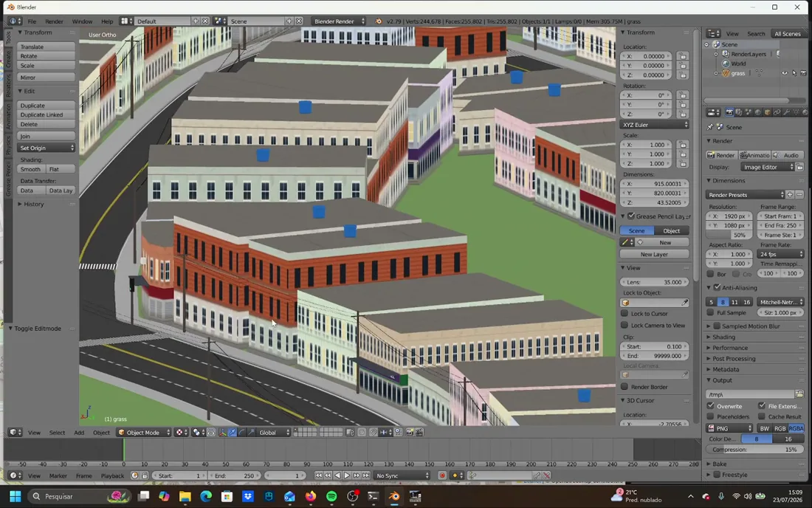Click the New Layer grease pencil button
The image size is (812, 508).
655,254
